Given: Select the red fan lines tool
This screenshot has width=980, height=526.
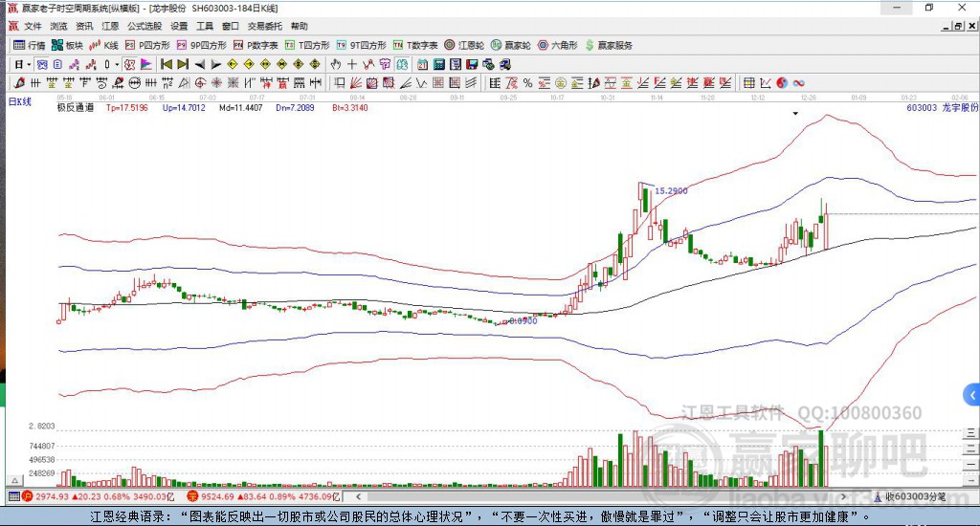Looking at the screenshot, I should [355, 83].
